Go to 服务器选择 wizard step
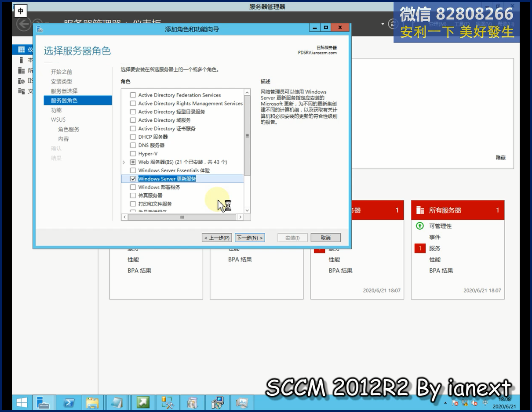The image size is (532, 412). 64,91
